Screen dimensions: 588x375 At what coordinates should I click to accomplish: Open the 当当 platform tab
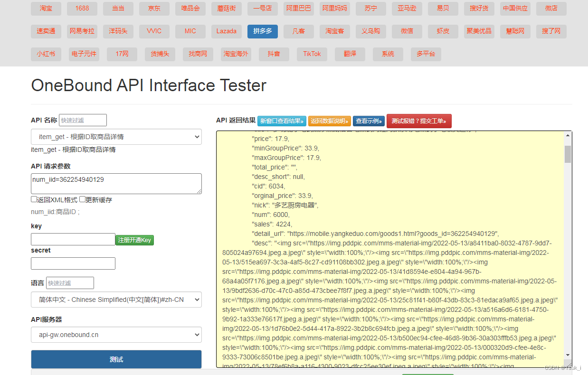pos(118,9)
